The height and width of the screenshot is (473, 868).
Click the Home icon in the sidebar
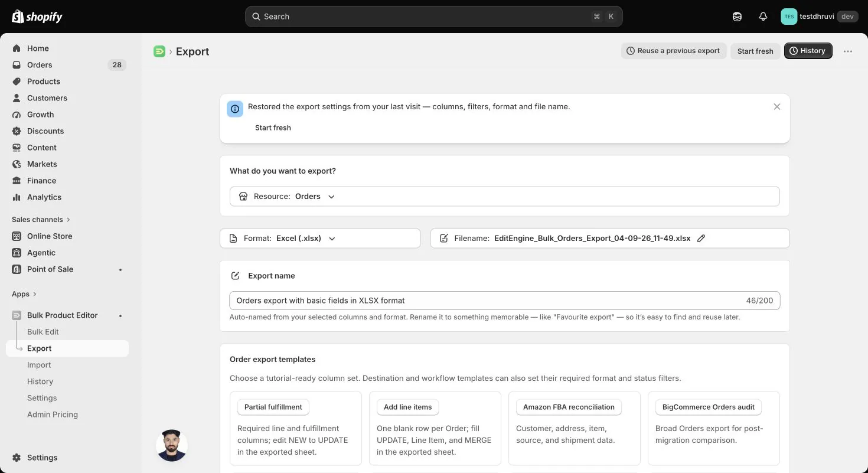17,48
